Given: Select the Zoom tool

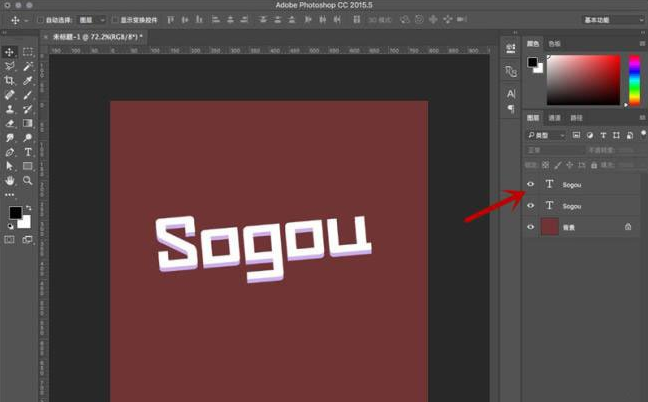Looking at the screenshot, I should 28,181.
